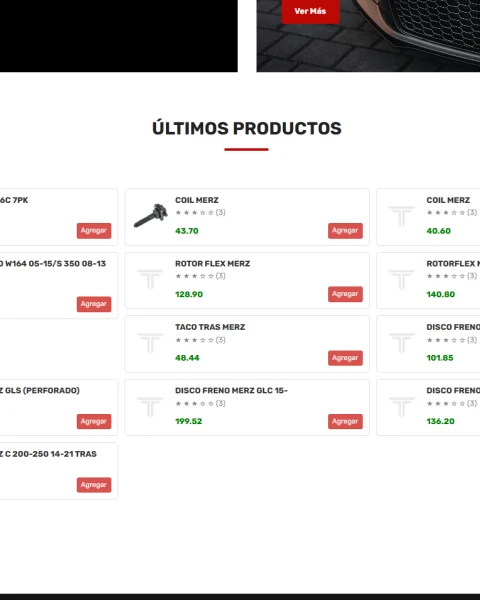This screenshot has width=480, height=600.
Task: Add COIL MERZ 43.70 to cart
Action: (345, 230)
